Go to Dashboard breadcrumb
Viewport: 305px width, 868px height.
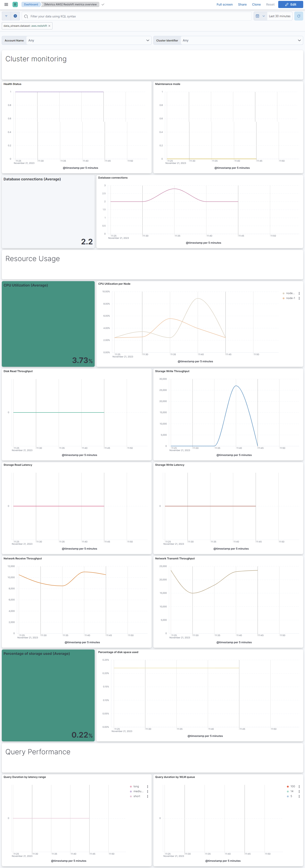click(x=31, y=4)
